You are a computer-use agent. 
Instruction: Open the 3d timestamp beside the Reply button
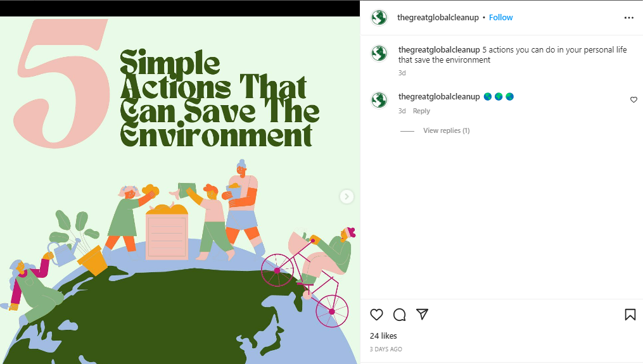point(402,111)
